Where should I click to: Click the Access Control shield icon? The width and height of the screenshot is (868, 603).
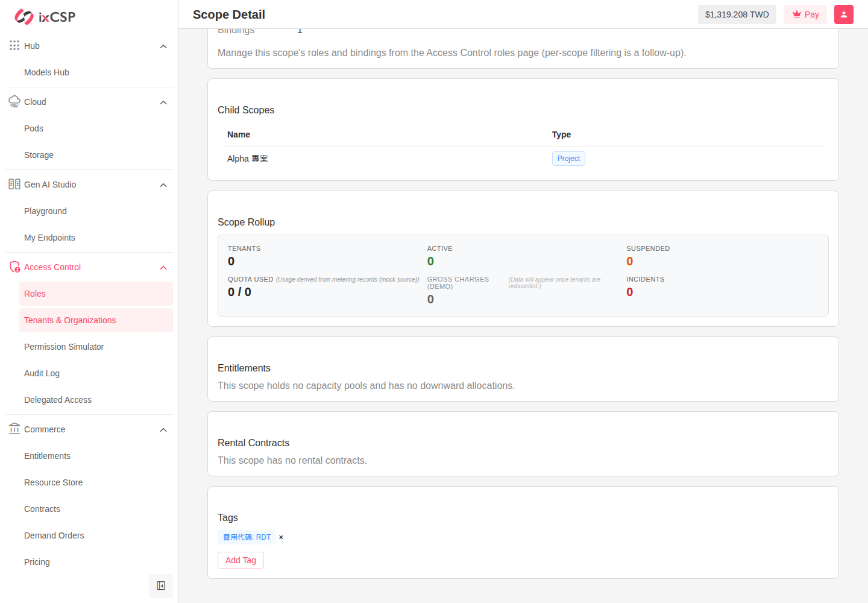tap(14, 267)
